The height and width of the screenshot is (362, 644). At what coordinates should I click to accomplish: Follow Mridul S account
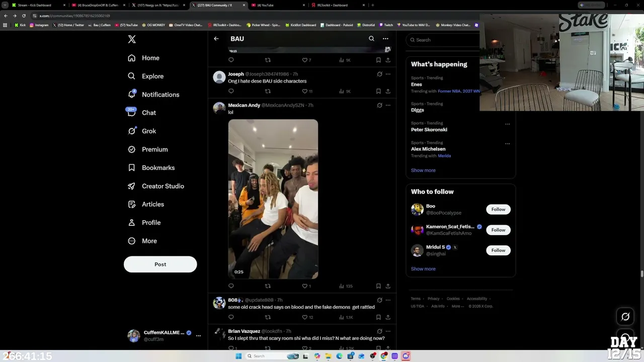[x=498, y=250]
